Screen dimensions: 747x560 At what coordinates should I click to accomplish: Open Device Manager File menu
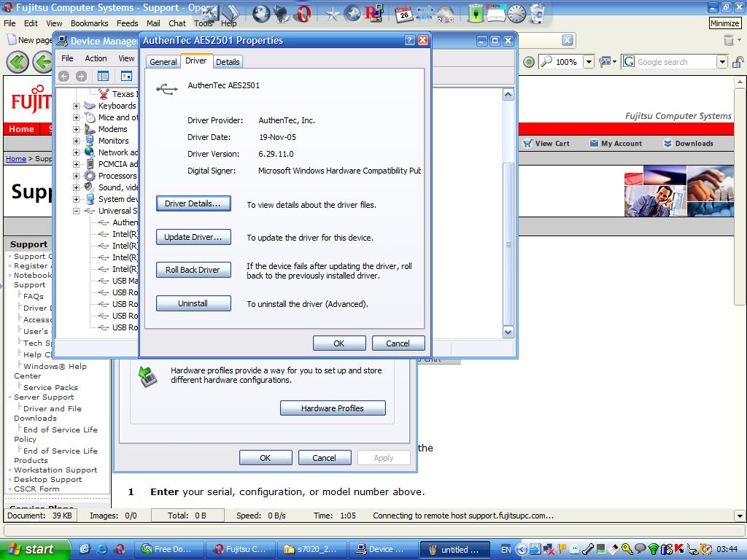pyautogui.click(x=67, y=58)
